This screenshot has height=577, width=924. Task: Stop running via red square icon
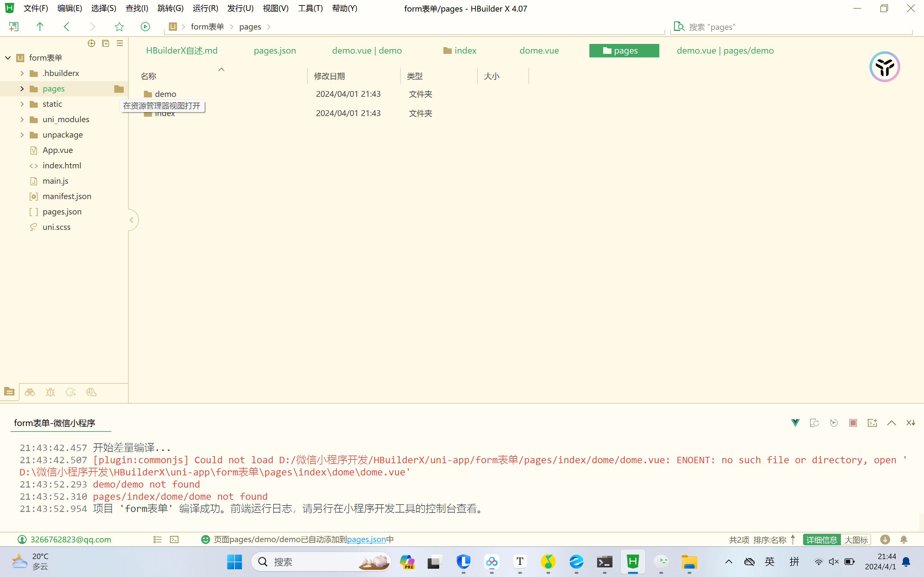(852, 423)
